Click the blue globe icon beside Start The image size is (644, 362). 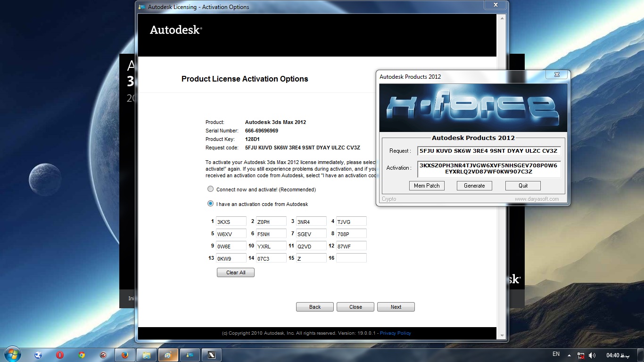[38, 355]
